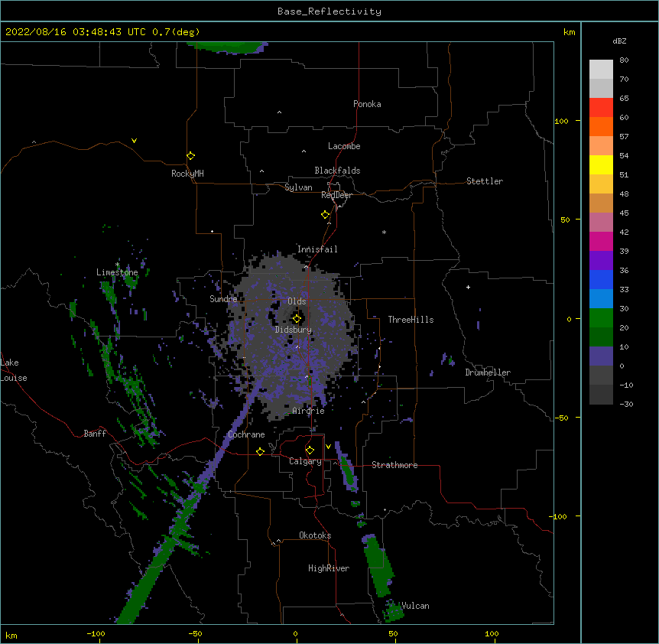Screen dimensions: 659x644
Task: Click the dBZ legend heading
Action: coord(619,41)
